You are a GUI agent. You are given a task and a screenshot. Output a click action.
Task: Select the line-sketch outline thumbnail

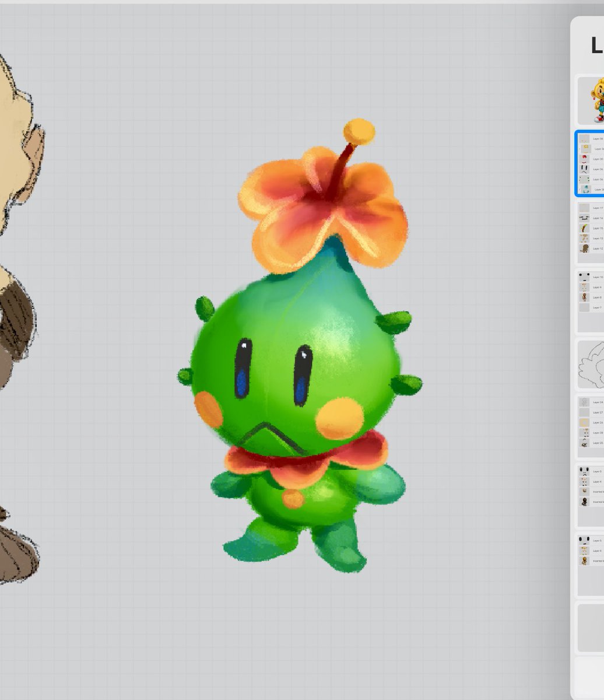click(x=591, y=365)
